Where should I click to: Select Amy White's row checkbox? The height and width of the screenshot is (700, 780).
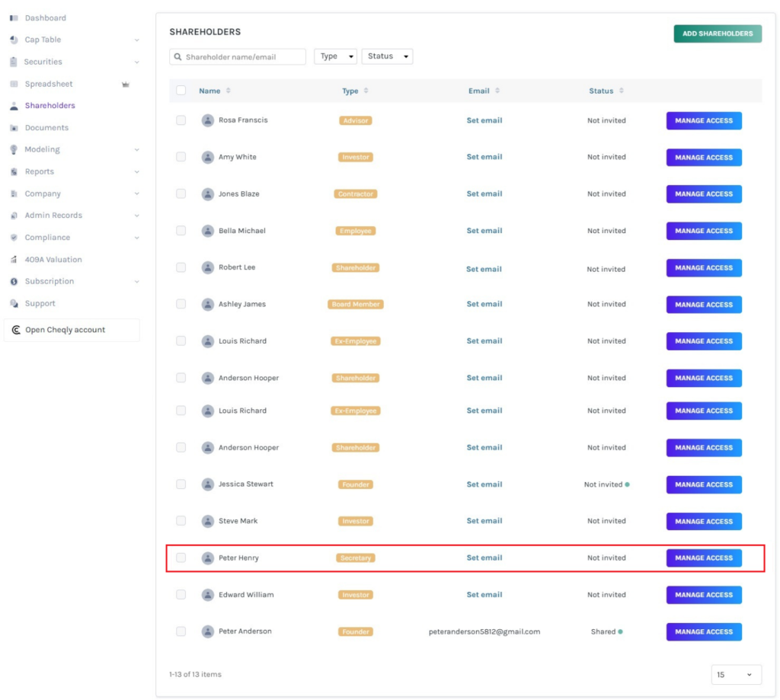tap(181, 157)
